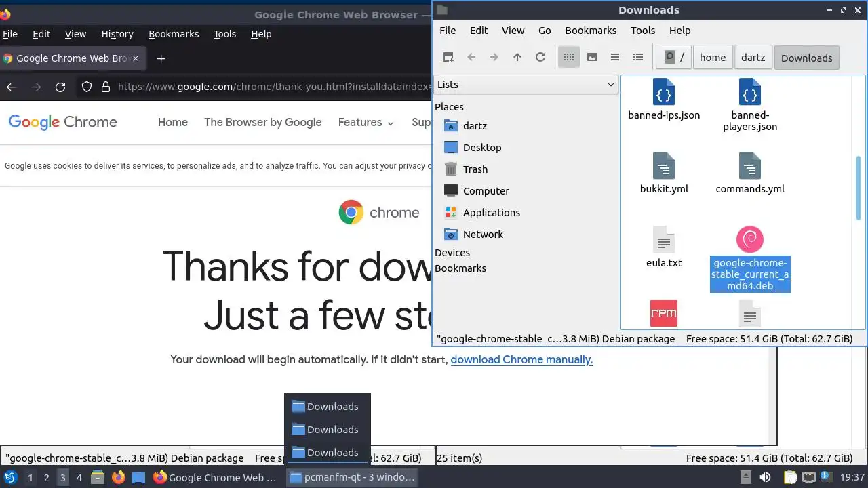Viewport: 868px width, 488px height.
Task: Select the banned-players.json file
Action: point(750,105)
